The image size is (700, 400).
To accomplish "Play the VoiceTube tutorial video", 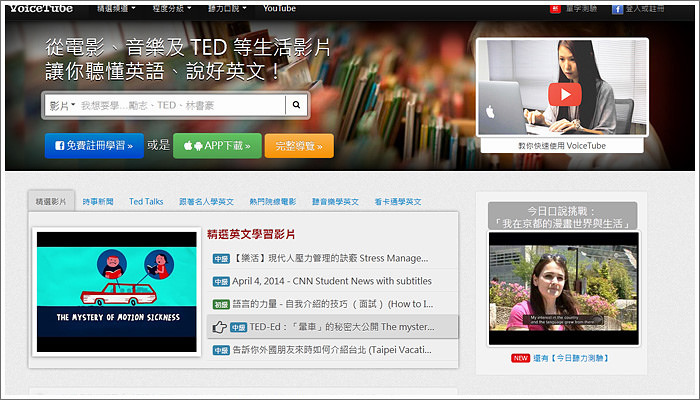I will pyautogui.click(x=565, y=94).
